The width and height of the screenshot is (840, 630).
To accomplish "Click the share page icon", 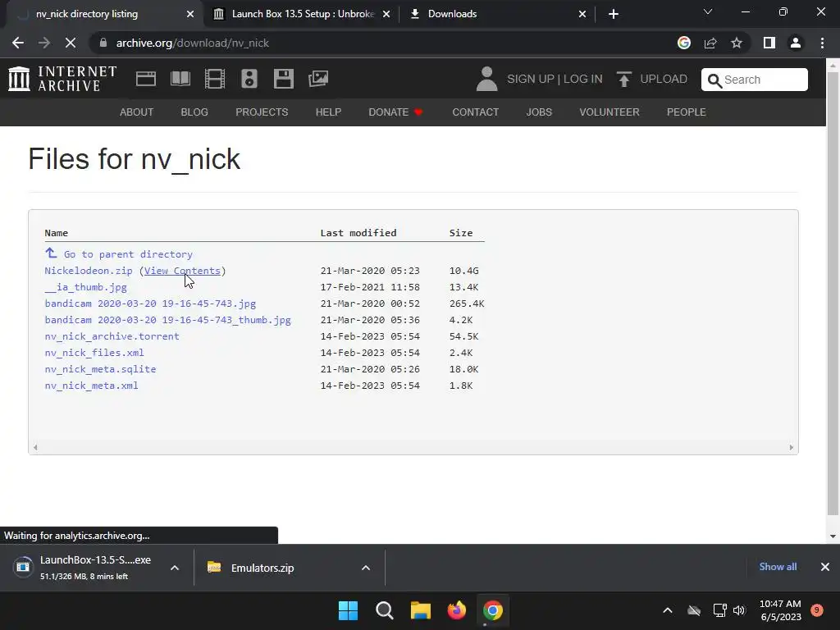I will pyautogui.click(x=710, y=43).
